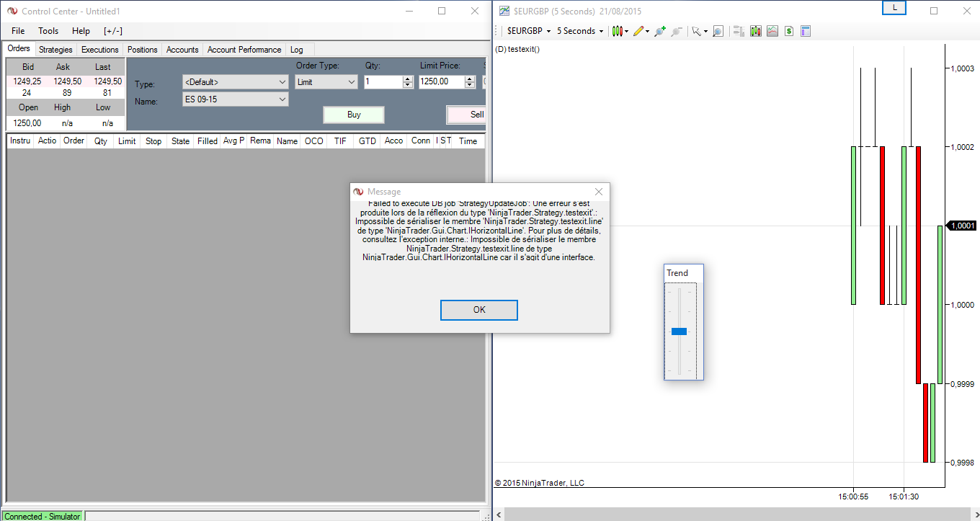Click the Avg P column header
This screenshot has width=980, height=521.
tap(233, 141)
